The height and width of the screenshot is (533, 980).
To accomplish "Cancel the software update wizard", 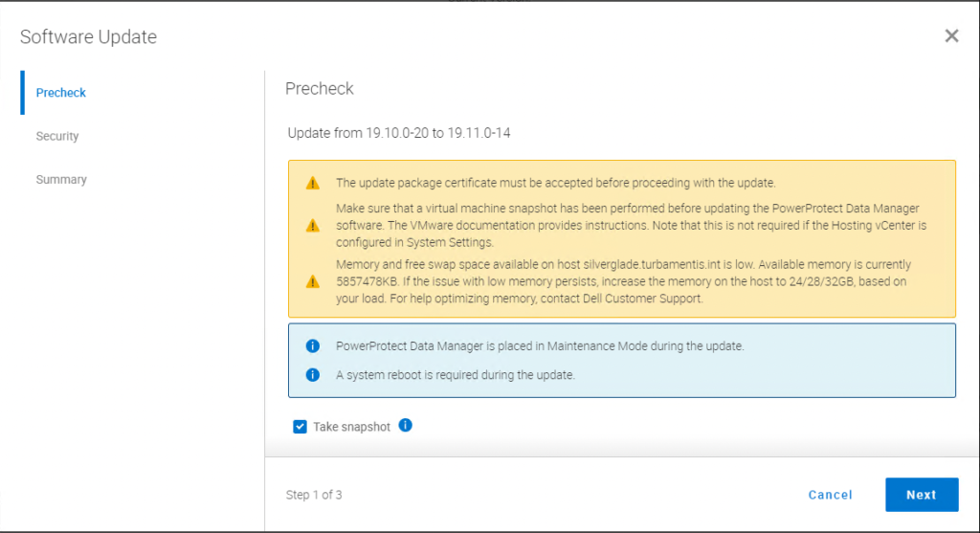I will click(830, 495).
